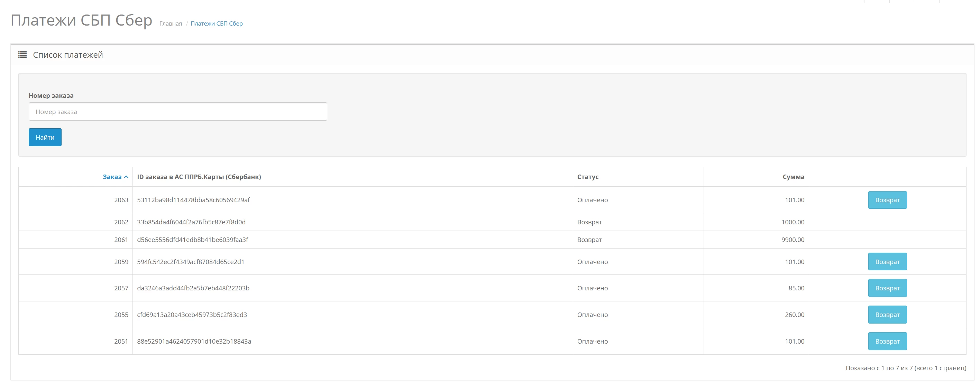This screenshot has width=980, height=392.
Task: Click Оплачено status of order 2059
Action: (592, 262)
